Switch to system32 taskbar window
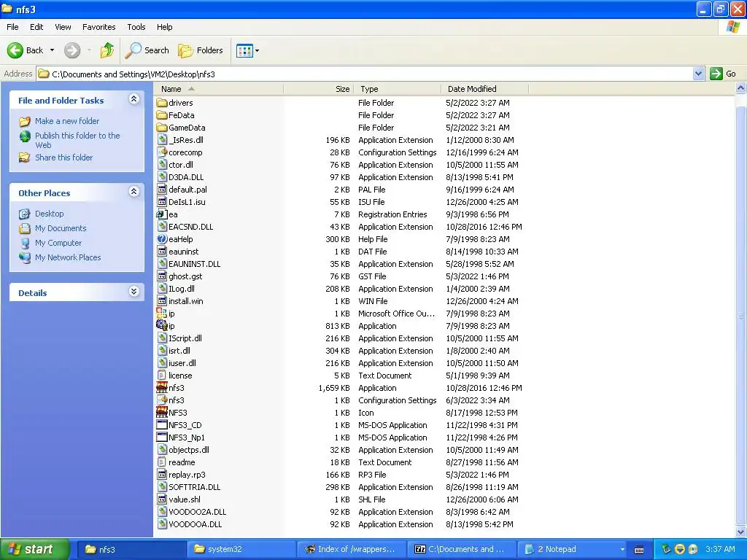The height and width of the screenshot is (560, 747). 240,549
